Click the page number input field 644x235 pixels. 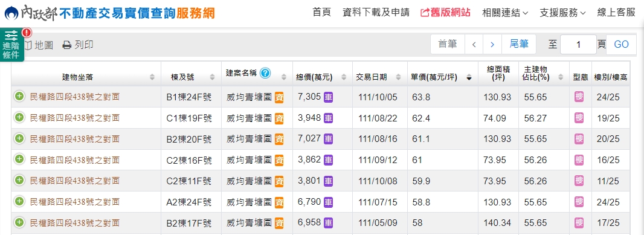click(x=578, y=44)
